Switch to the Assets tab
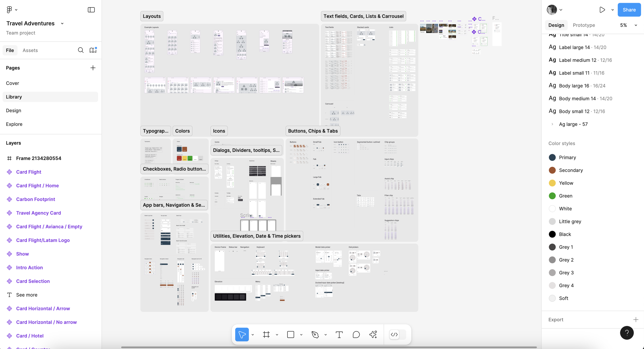The width and height of the screenshot is (644, 349). 30,50
